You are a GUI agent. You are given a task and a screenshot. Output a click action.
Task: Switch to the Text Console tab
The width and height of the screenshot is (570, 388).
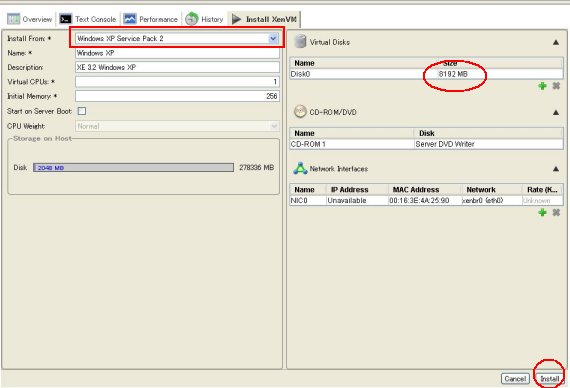click(88, 19)
